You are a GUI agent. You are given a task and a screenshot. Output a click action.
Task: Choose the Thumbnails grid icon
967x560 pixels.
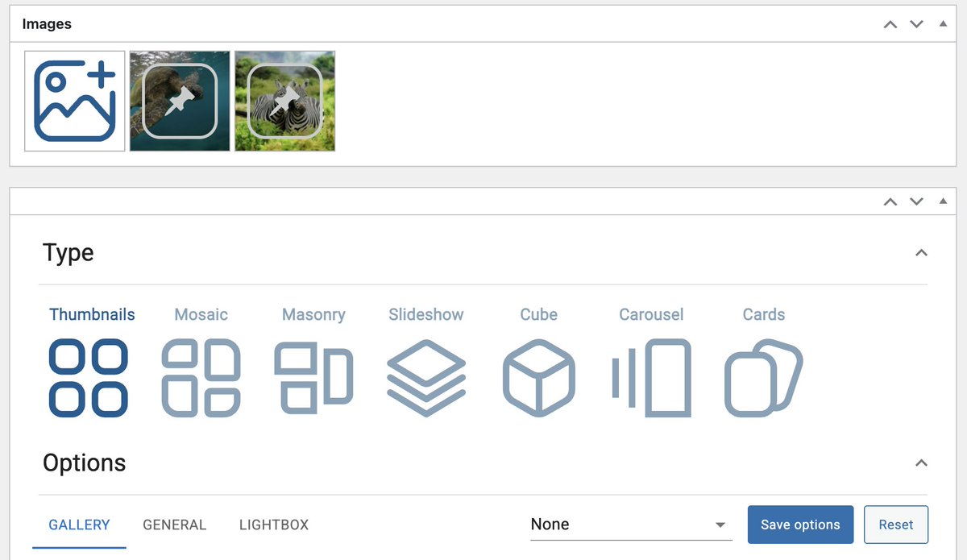[89, 378]
